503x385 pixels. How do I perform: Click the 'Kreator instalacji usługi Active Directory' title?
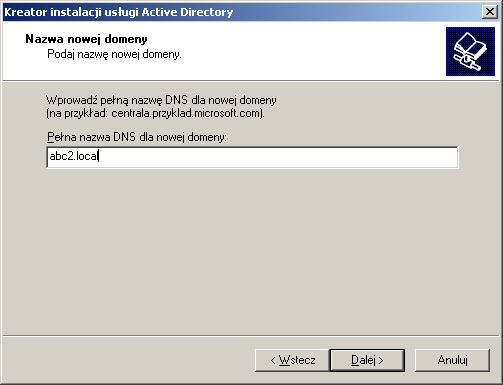click(x=118, y=12)
